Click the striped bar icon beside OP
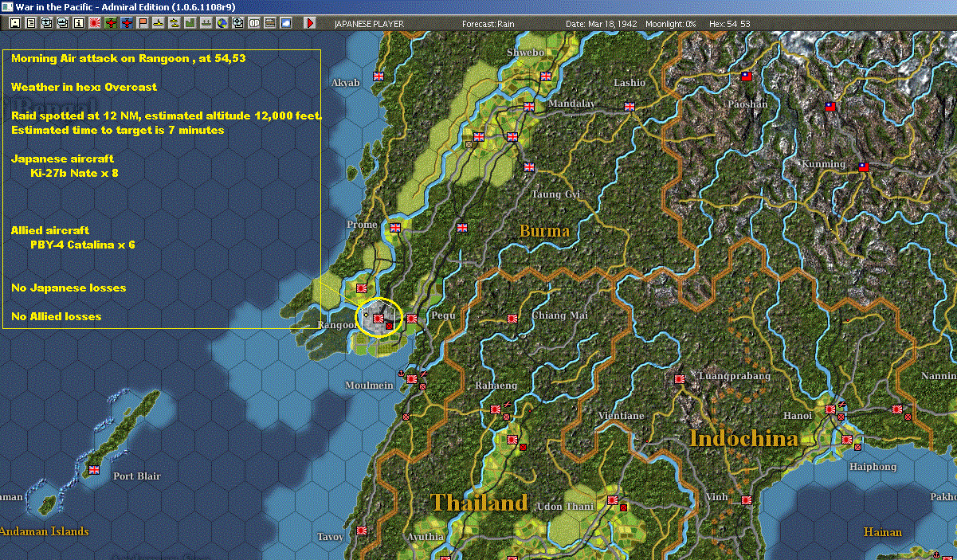Screen dimensions: 957x560 [270, 23]
